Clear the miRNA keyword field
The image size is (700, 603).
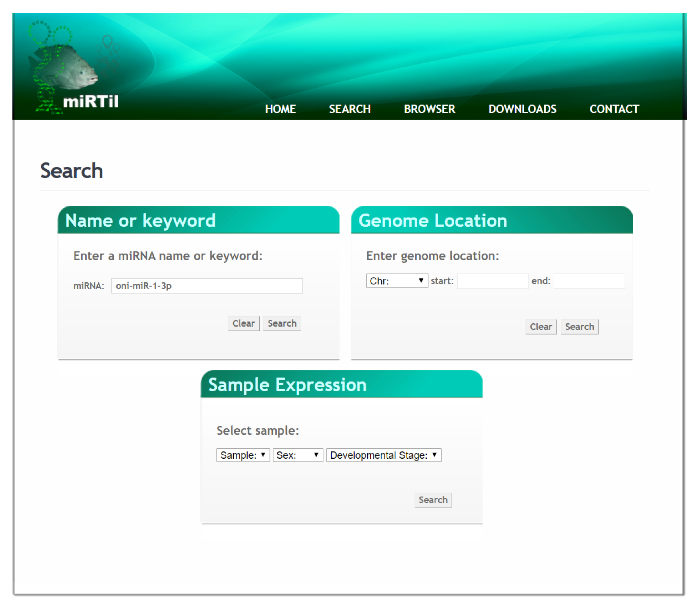point(243,323)
